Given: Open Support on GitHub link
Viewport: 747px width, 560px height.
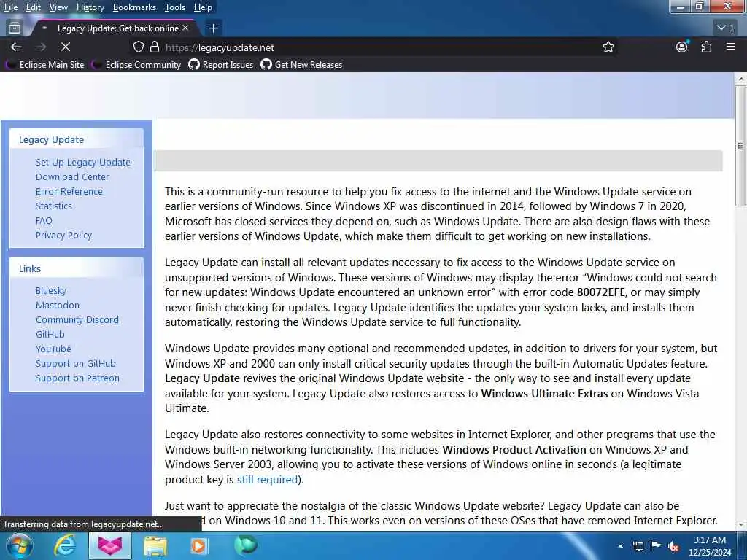Looking at the screenshot, I should pos(76,363).
